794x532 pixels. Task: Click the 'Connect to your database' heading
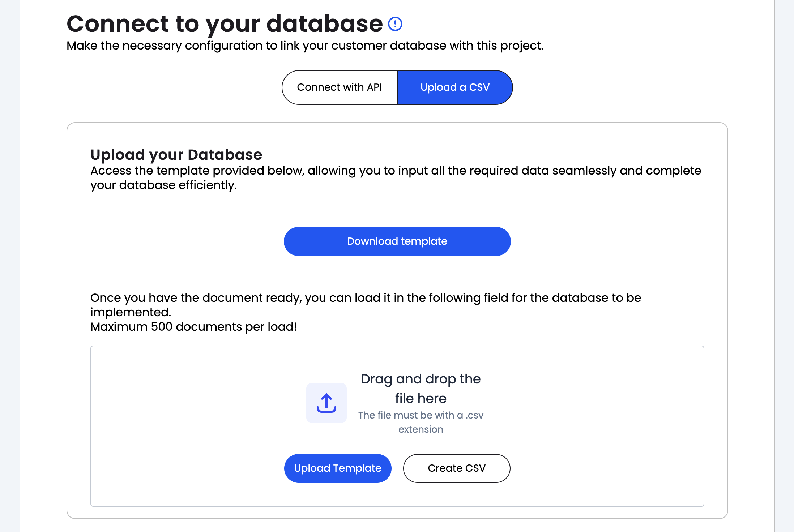tap(224, 24)
